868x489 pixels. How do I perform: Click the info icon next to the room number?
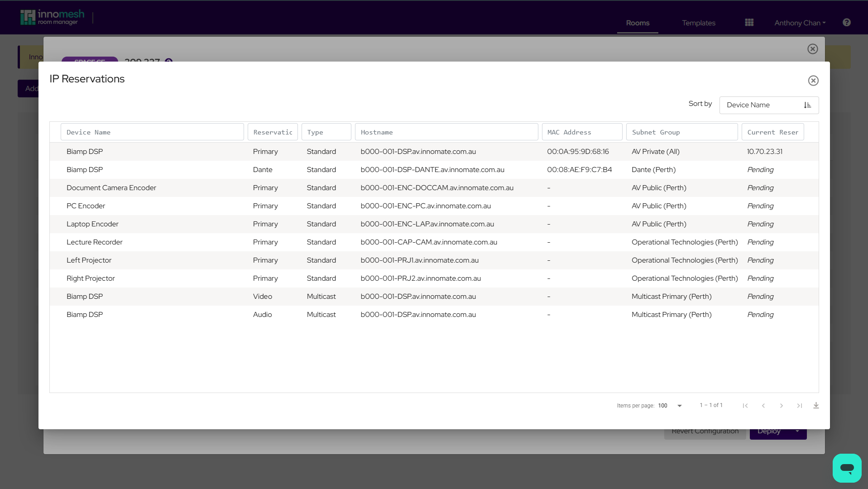pyautogui.click(x=168, y=62)
